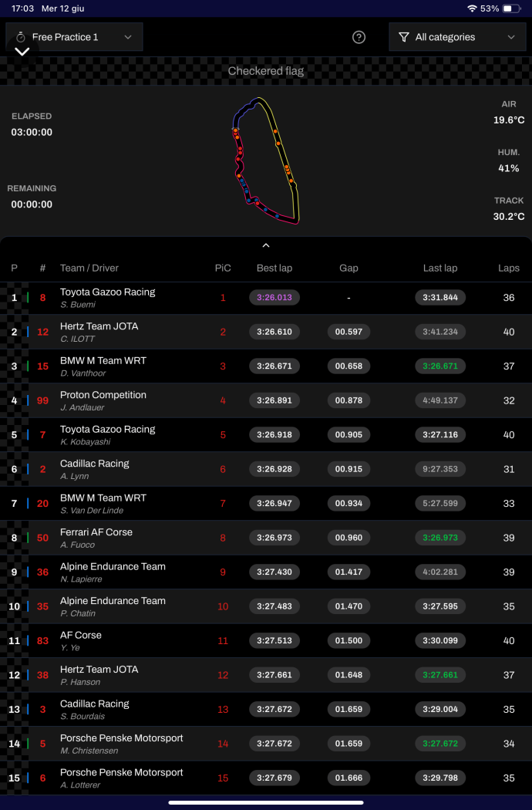Image resolution: width=532 pixels, height=810 pixels.
Task: Click the 3:31.844 last lap badge
Action: 440,298
